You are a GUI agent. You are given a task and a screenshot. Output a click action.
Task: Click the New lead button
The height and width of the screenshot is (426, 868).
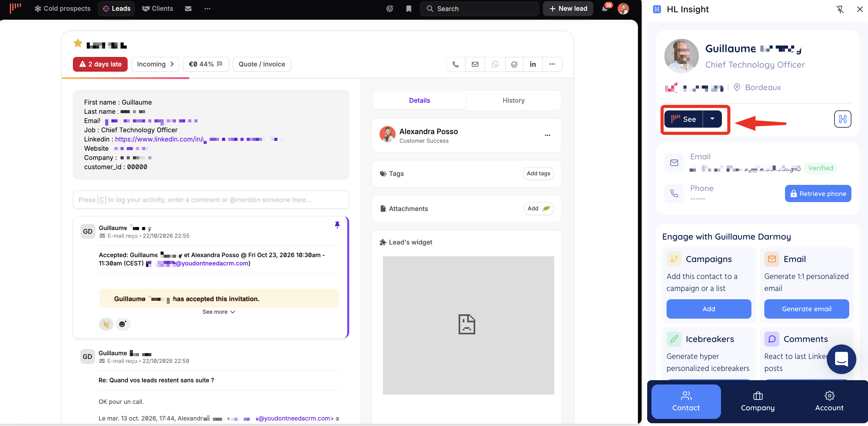click(568, 8)
